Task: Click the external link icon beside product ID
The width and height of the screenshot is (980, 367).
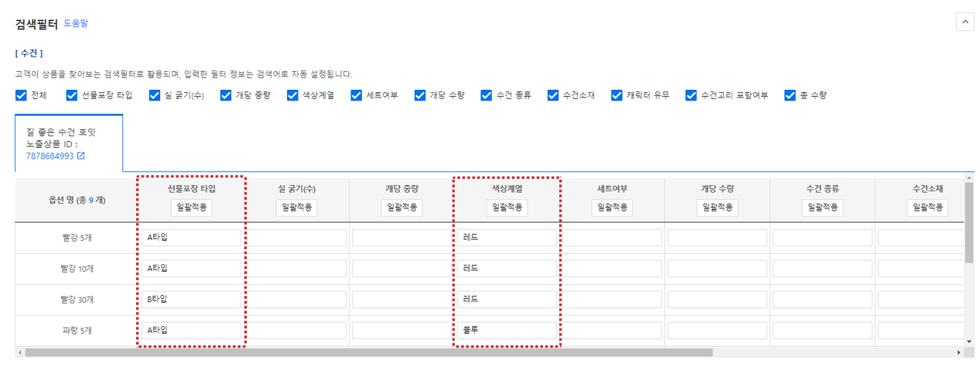Action: click(x=80, y=156)
